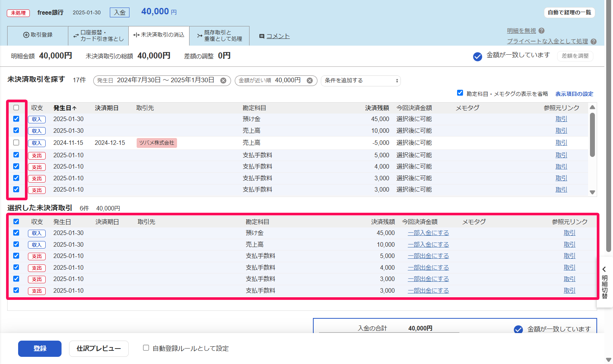Select the 未決済取引の消込 tab
Screen dimensions: 613x364
159,35
